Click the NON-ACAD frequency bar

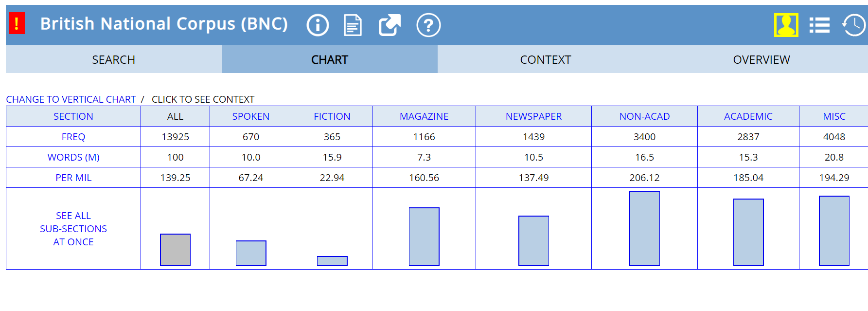644,229
